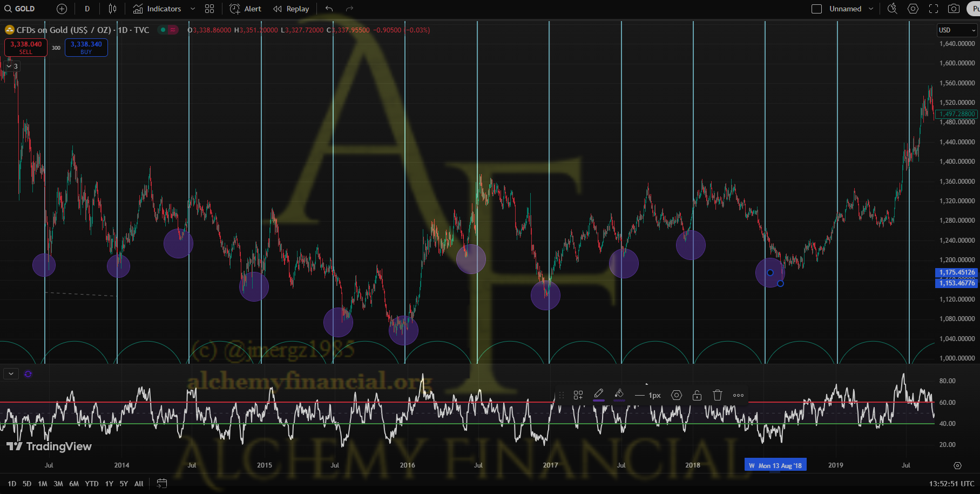980x494 pixels.
Task: Add a compare symbol with the plus icon
Action: [x=62, y=9]
